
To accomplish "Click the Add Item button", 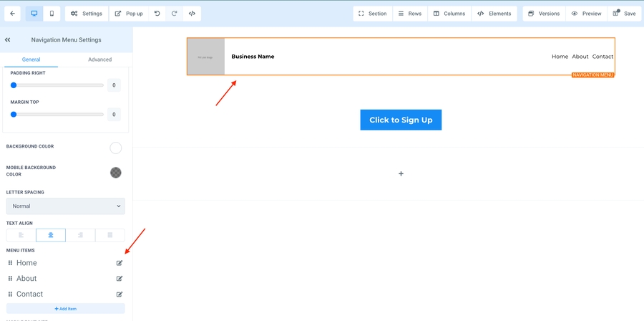I will [x=66, y=309].
